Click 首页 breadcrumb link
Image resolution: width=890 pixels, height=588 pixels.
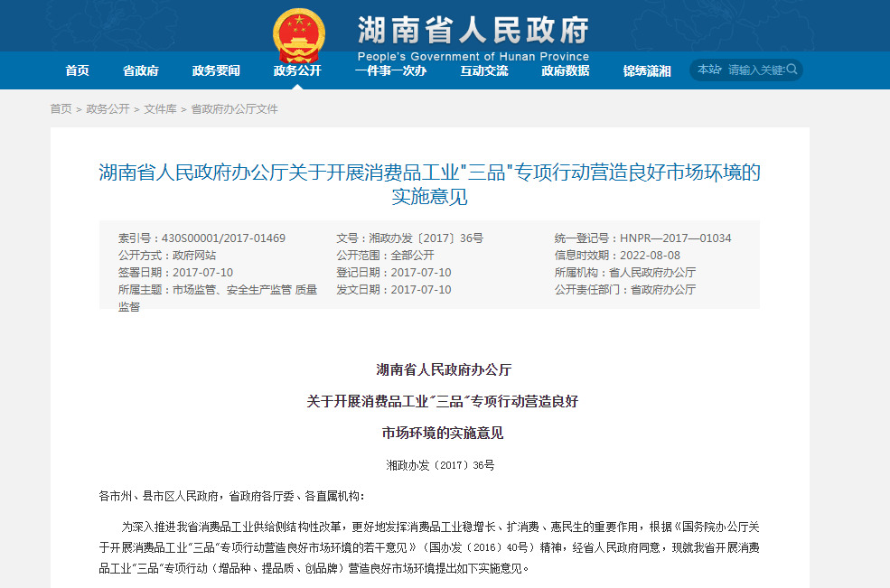click(61, 109)
